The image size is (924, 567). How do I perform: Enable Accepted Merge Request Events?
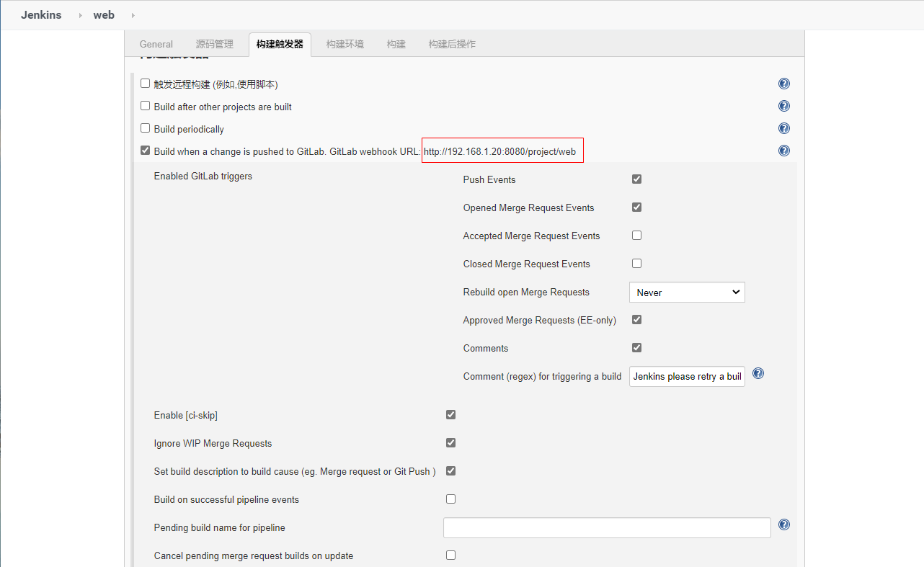[x=636, y=235]
